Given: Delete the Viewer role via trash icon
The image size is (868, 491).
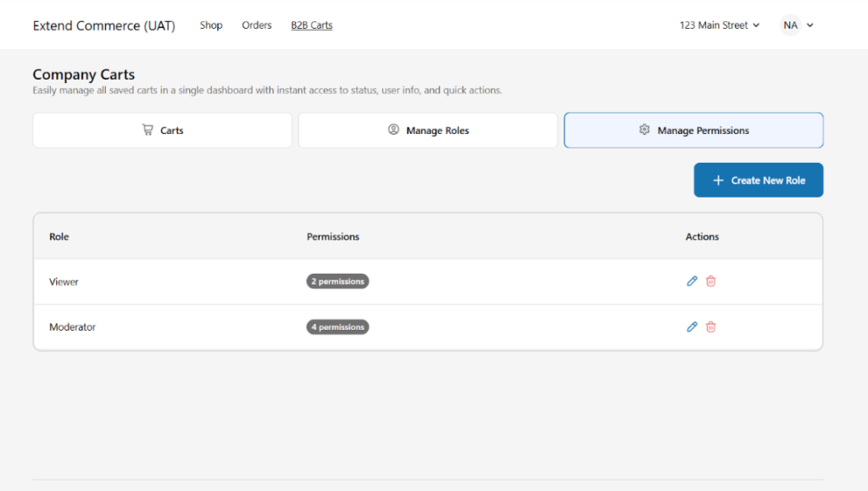Looking at the screenshot, I should click(711, 282).
